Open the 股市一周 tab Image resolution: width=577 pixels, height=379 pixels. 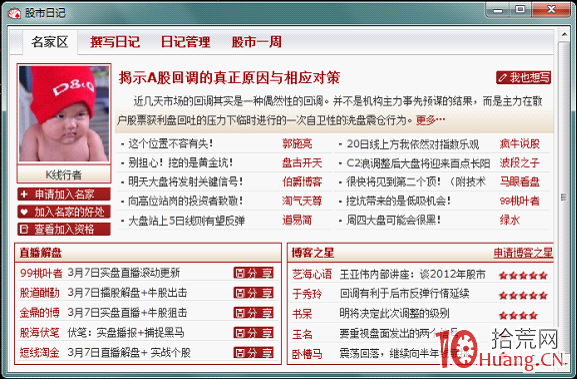(257, 42)
